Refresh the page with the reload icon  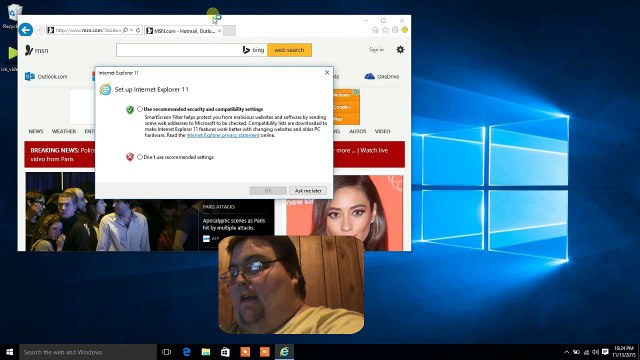click(x=138, y=30)
